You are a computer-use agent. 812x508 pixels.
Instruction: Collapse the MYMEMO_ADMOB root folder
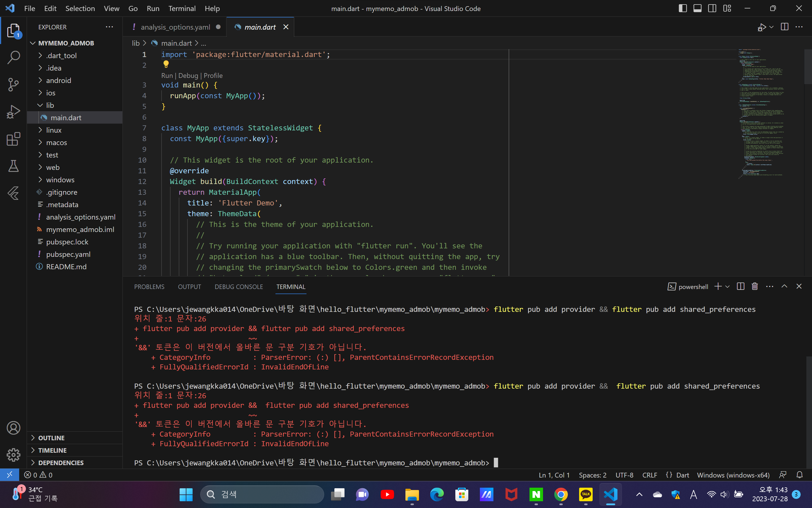point(33,43)
